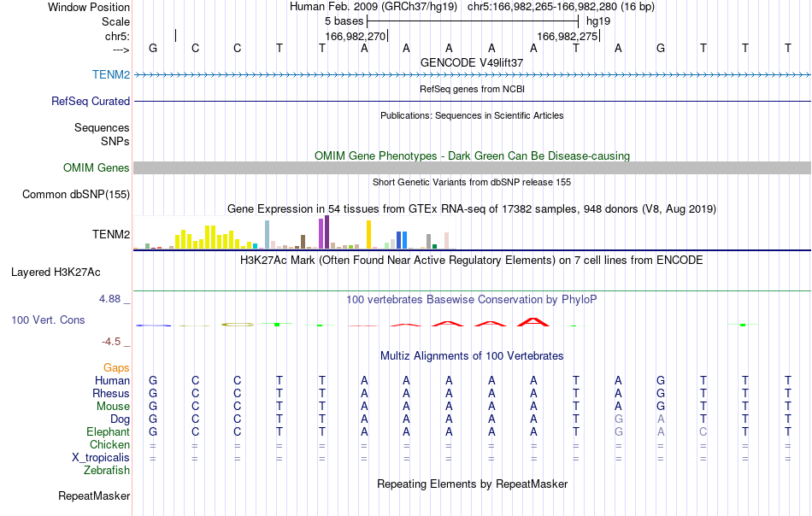Click the yellow brain tissue GTEx bars
This screenshot has height=516, width=812.
207,237
